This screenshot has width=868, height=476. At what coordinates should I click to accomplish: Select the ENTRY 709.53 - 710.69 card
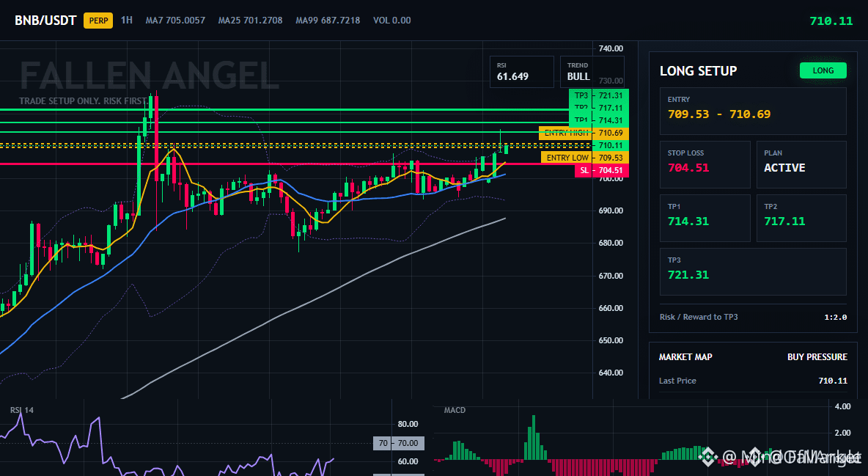753,111
